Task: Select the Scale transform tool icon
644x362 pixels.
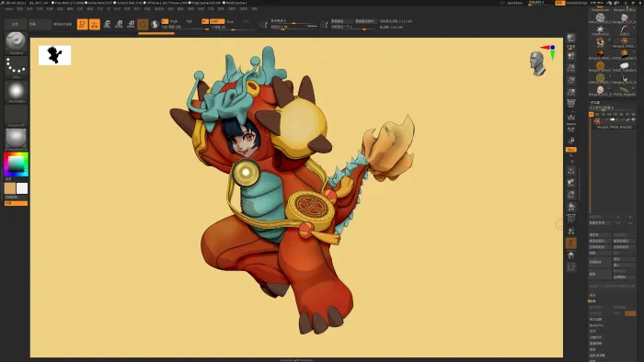Action: tap(119, 24)
